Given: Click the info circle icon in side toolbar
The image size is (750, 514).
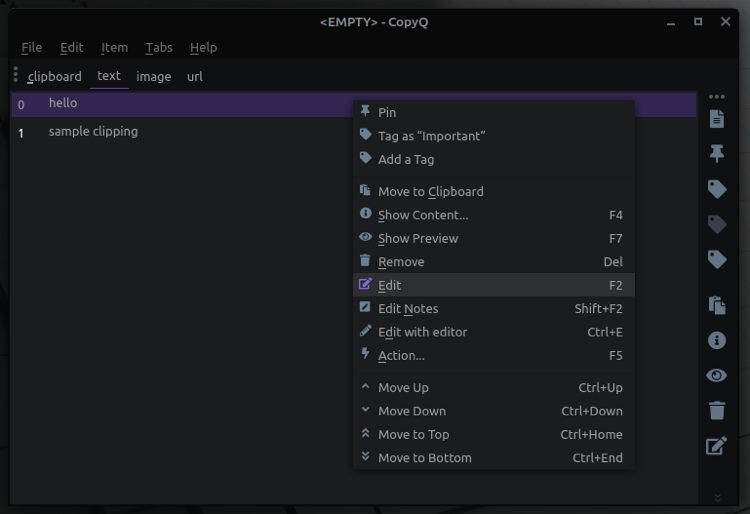Looking at the screenshot, I should 717,340.
